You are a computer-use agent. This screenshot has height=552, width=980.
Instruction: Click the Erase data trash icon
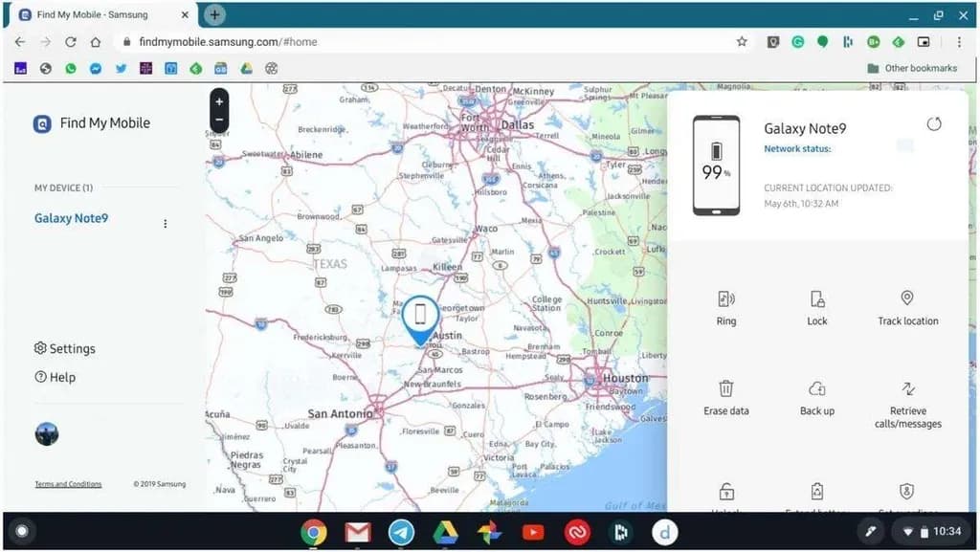[x=726, y=388]
